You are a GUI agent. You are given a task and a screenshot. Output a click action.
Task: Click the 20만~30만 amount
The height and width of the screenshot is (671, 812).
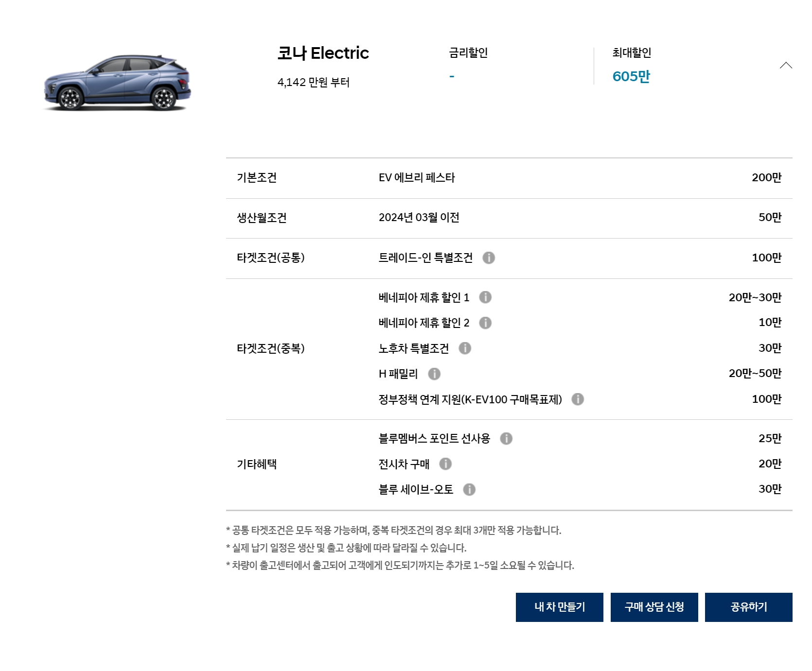point(755,297)
